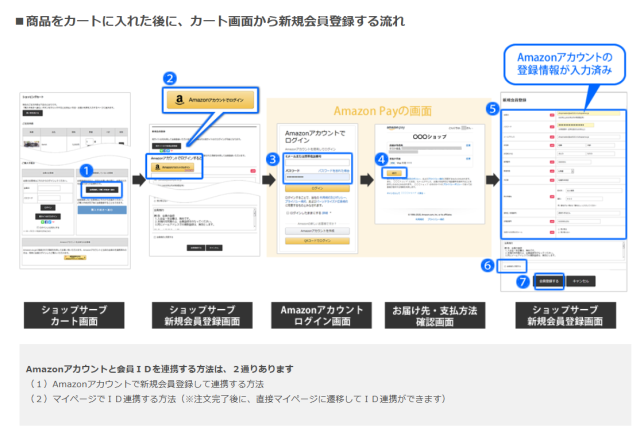Click the quantity field in the cart product row
Image resolution: width=640 pixels, height=432 pixels.
click(91, 142)
